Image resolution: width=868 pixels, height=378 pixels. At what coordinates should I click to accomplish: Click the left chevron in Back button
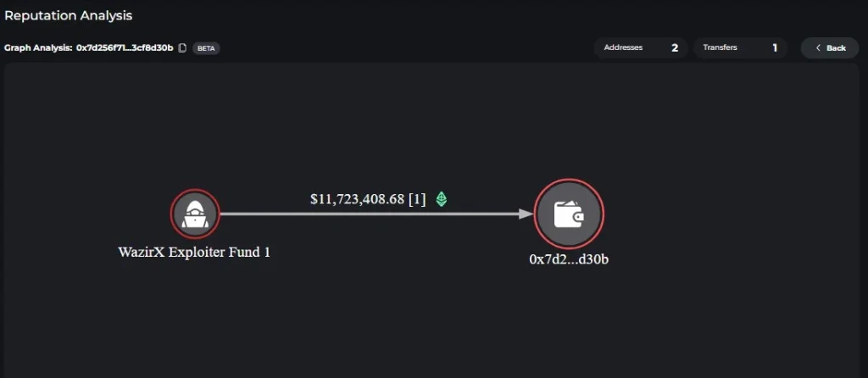pos(818,48)
